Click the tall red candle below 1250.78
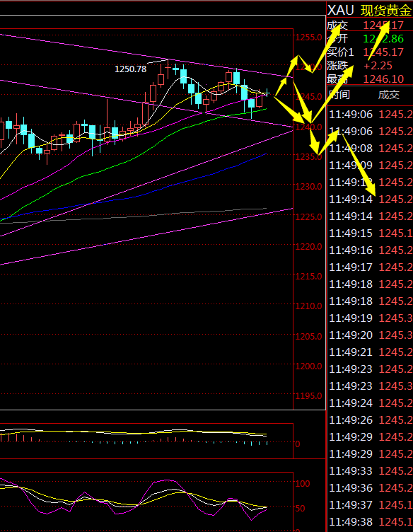Screen dimensions: 413x532 (168, 69)
